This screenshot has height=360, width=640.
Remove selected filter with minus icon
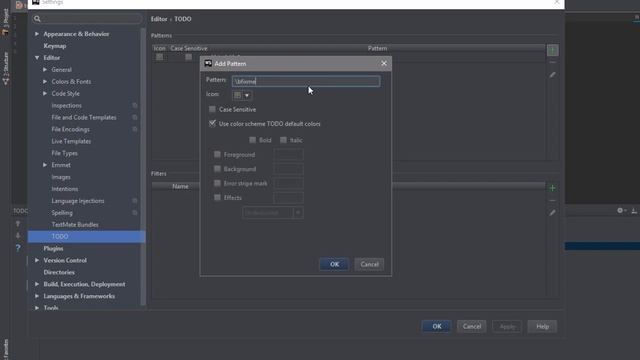[x=552, y=200]
